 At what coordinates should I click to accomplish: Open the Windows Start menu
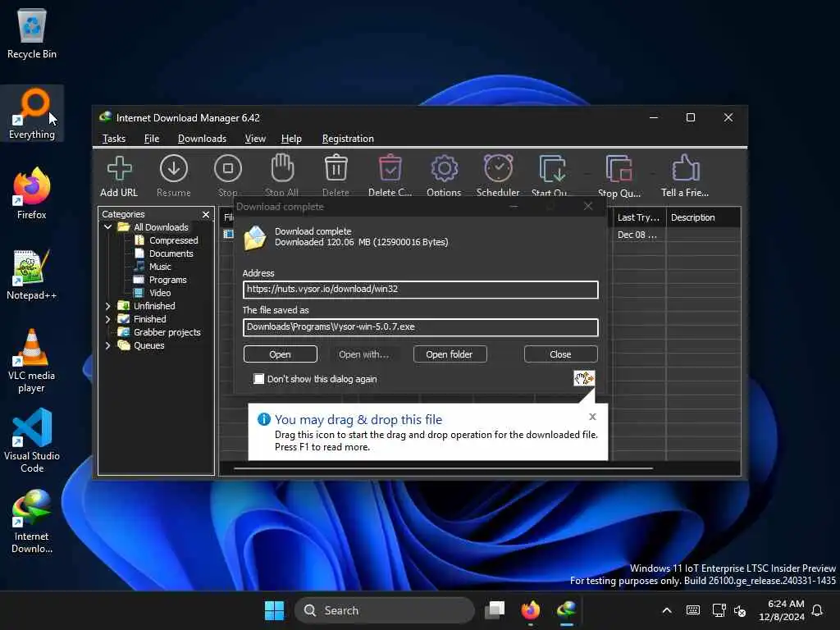click(274, 610)
